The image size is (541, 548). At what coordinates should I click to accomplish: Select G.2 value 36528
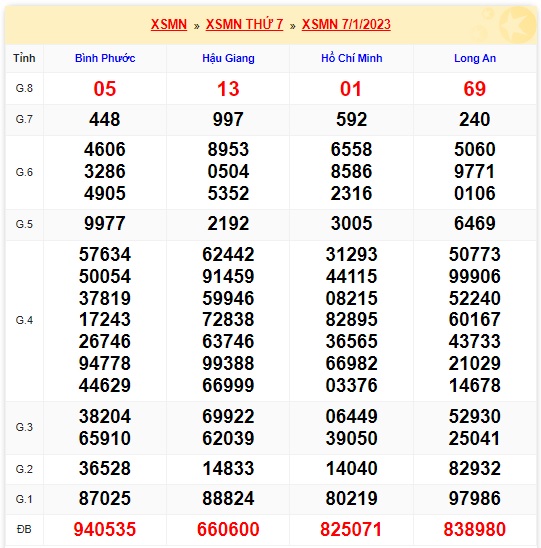[104, 469]
